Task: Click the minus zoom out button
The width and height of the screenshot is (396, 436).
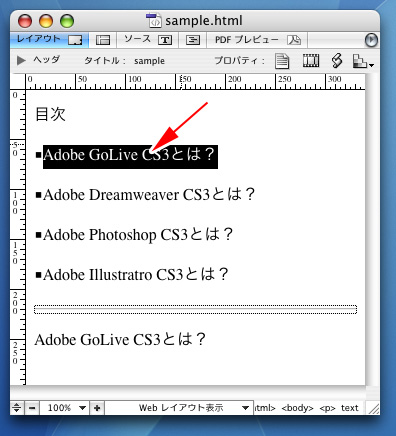Action: (32, 408)
